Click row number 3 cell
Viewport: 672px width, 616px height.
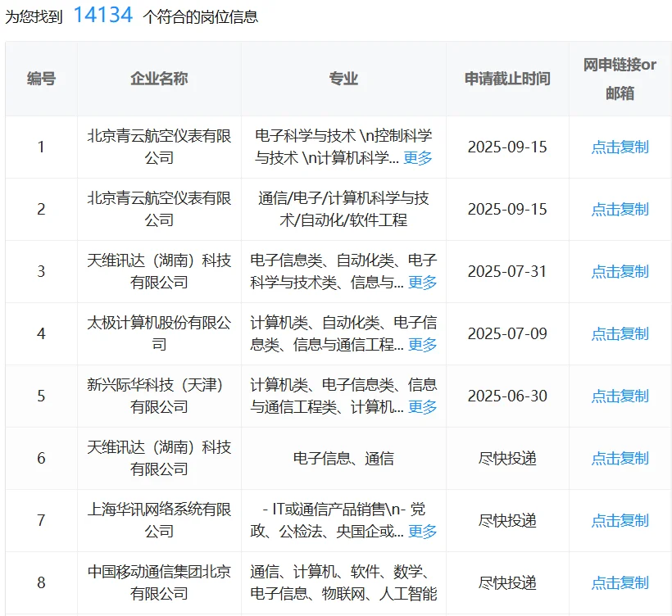pos(41,271)
